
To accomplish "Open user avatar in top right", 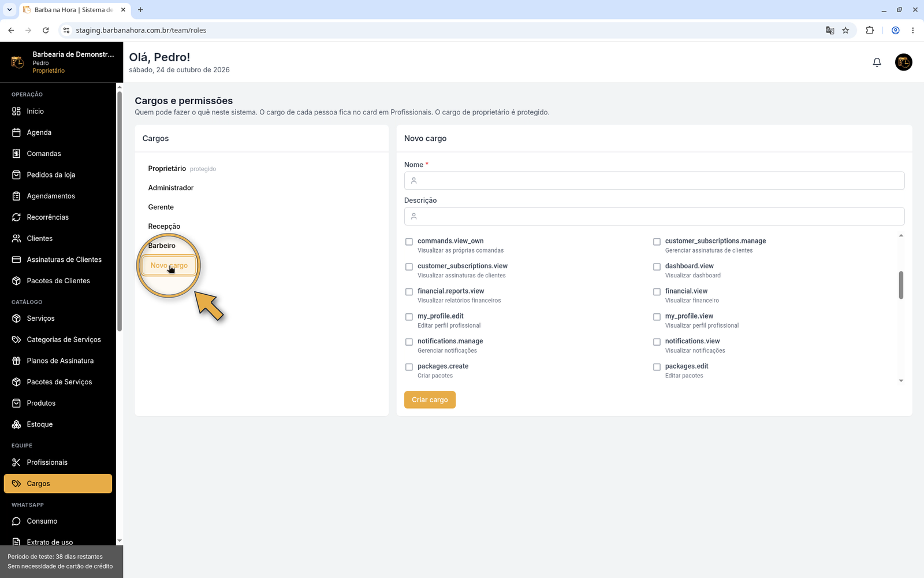I will 903,62.
